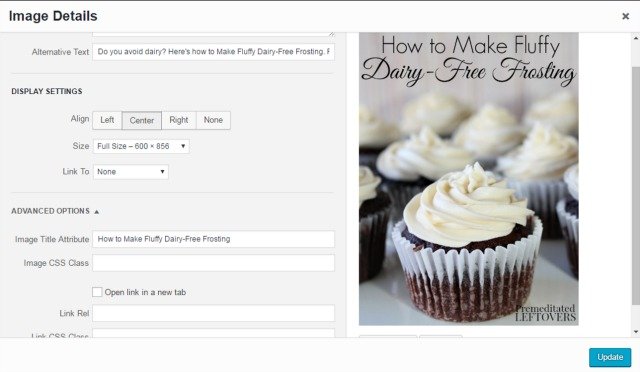Click the vertical scrollbar thumb

(636, 186)
